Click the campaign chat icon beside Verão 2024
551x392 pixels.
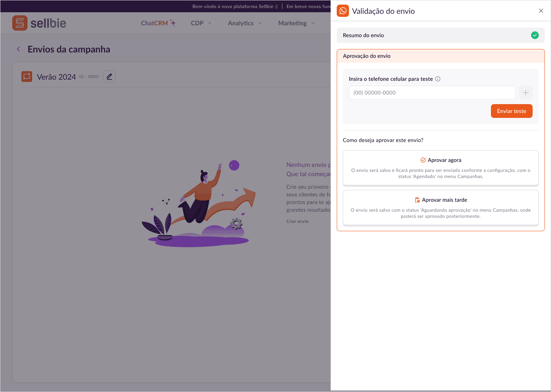27,77
